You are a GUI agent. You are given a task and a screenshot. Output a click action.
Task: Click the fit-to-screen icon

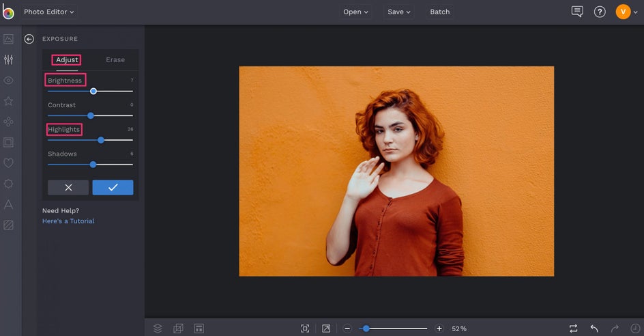(305, 328)
